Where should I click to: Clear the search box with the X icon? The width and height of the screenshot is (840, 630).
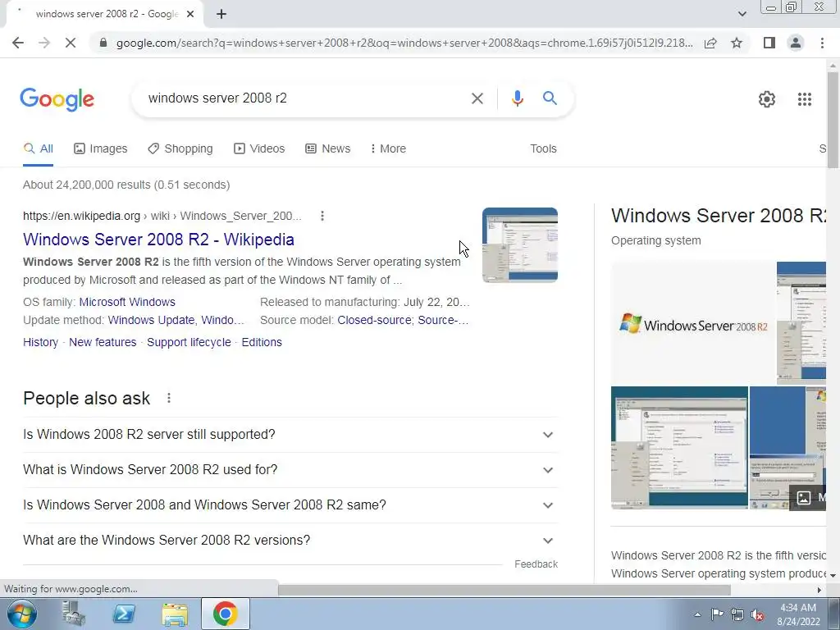coord(477,98)
